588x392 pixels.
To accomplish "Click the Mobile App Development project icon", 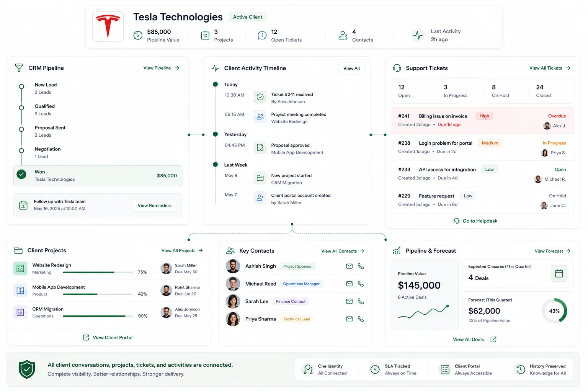I will (20, 290).
